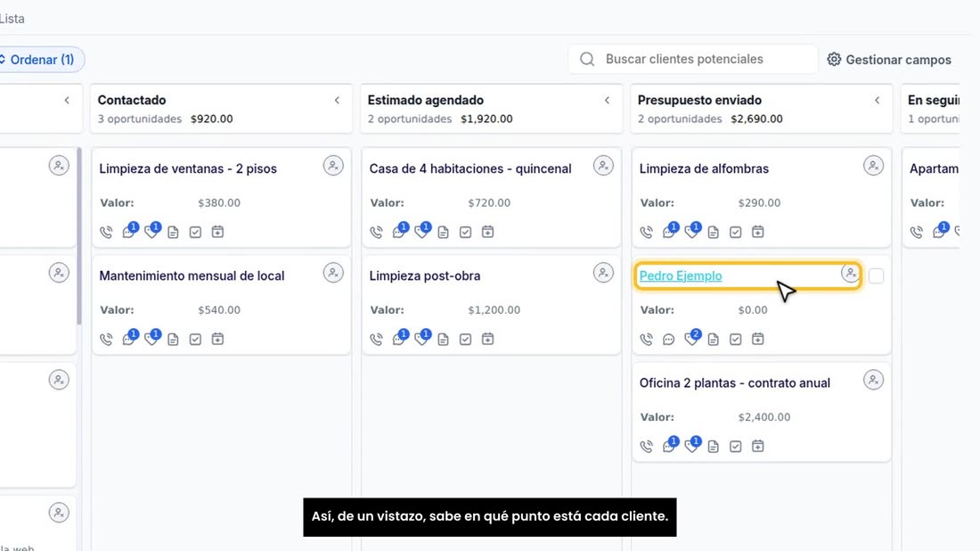Collapse the Presupuesto enviado column

tap(877, 100)
